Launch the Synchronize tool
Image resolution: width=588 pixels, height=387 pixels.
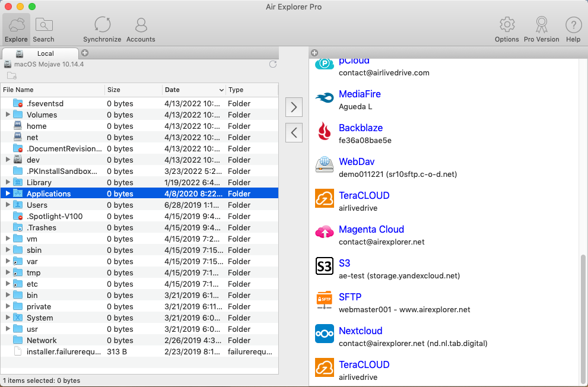tap(102, 30)
